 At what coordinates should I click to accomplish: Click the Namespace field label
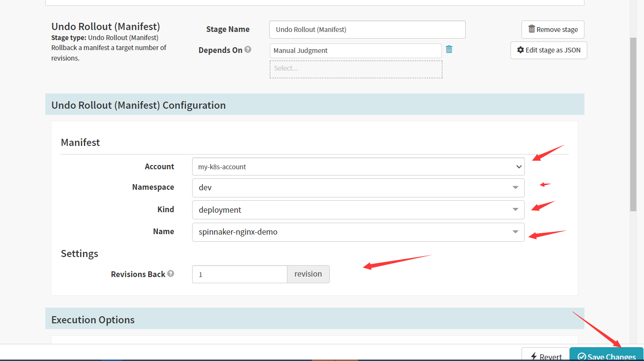pos(153,187)
